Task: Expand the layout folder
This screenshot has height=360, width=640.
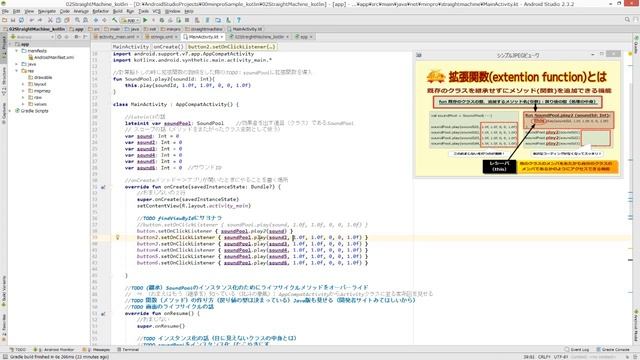Action: [x=23, y=84]
